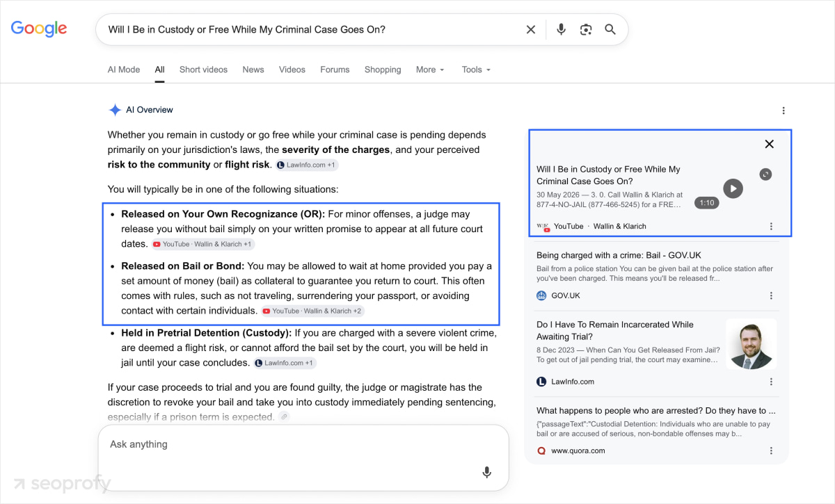Click the expand icon on the video card

(x=765, y=174)
